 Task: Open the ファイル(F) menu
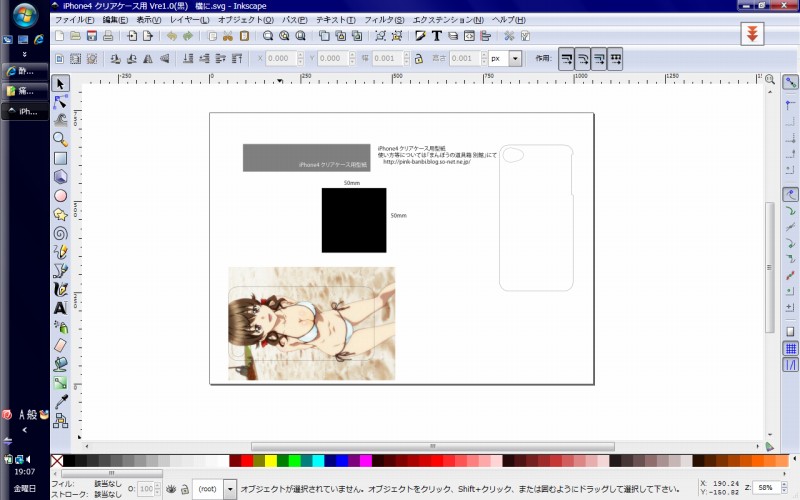[74, 20]
